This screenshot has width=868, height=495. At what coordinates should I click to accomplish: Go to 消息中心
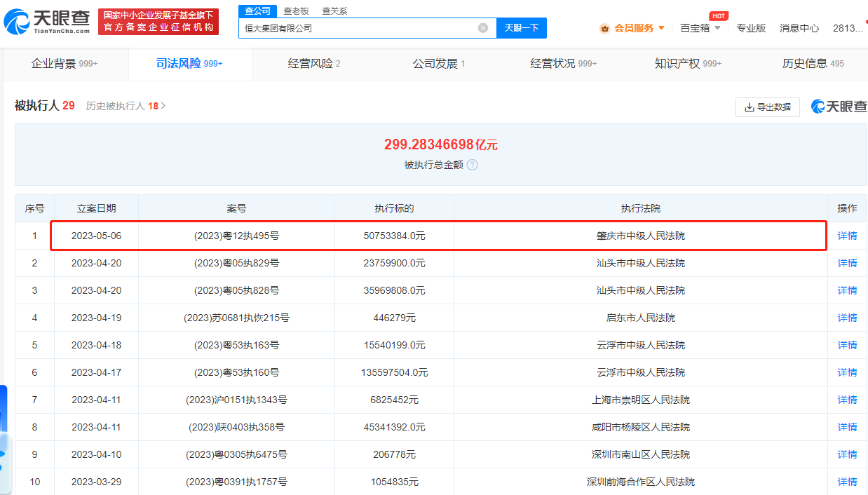799,29
